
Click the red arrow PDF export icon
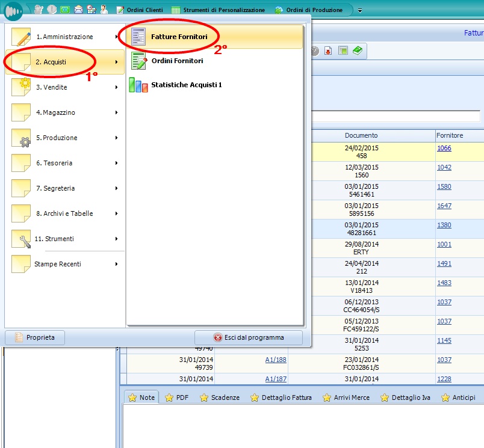[x=328, y=51]
